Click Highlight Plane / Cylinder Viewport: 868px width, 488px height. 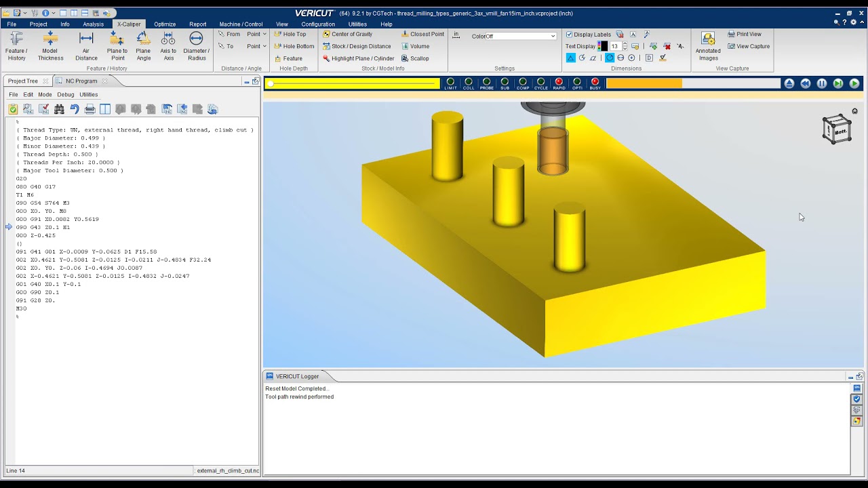click(358, 58)
